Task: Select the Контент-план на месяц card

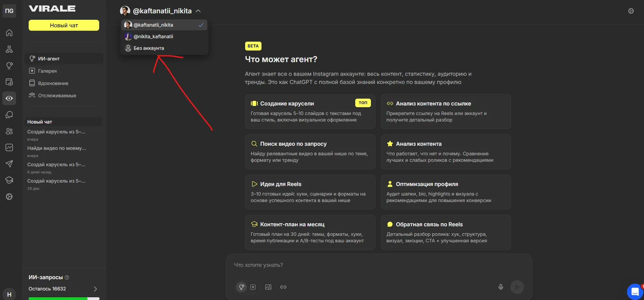Action: coord(310,232)
